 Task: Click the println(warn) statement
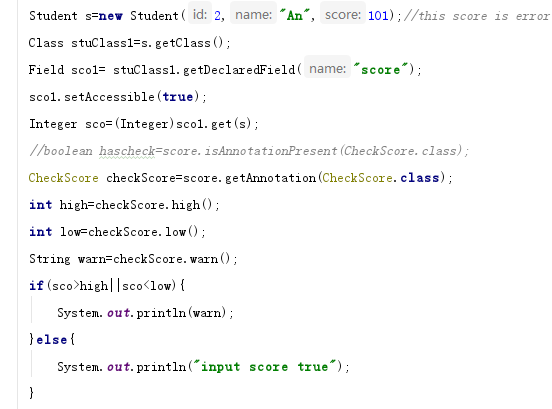point(145,313)
